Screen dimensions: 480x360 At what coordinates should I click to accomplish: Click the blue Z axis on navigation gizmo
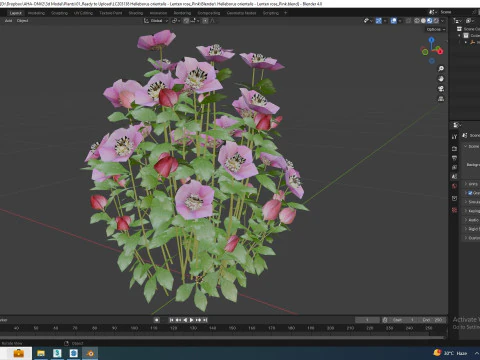click(432, 40)
